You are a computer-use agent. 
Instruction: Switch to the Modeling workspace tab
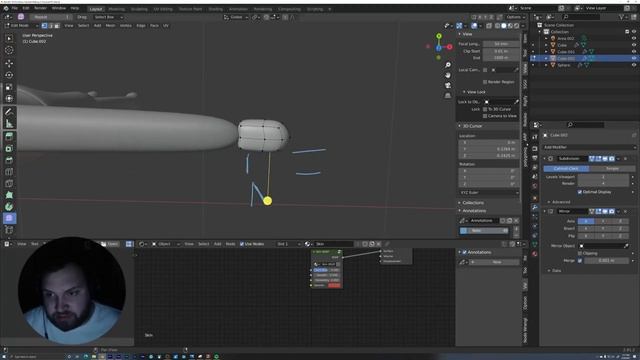pyautogui.click(x=117, y=9)
